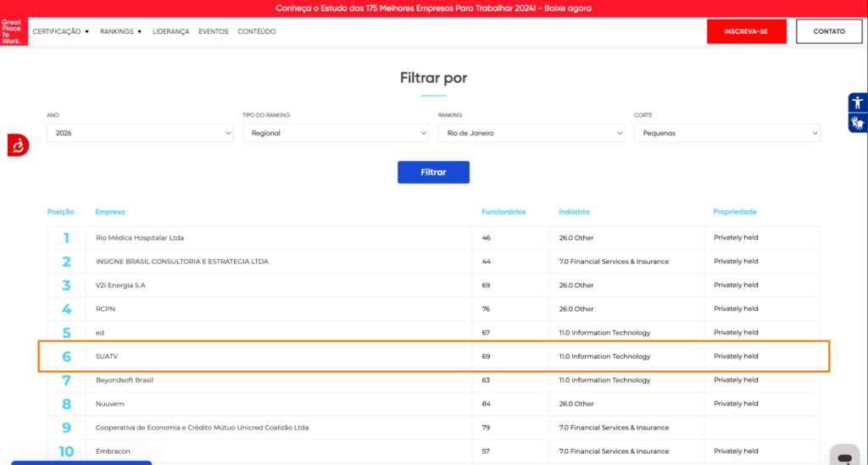Click Financial Services & Insurance in Embracon row
868x465 pixels.
click(614, 451)
